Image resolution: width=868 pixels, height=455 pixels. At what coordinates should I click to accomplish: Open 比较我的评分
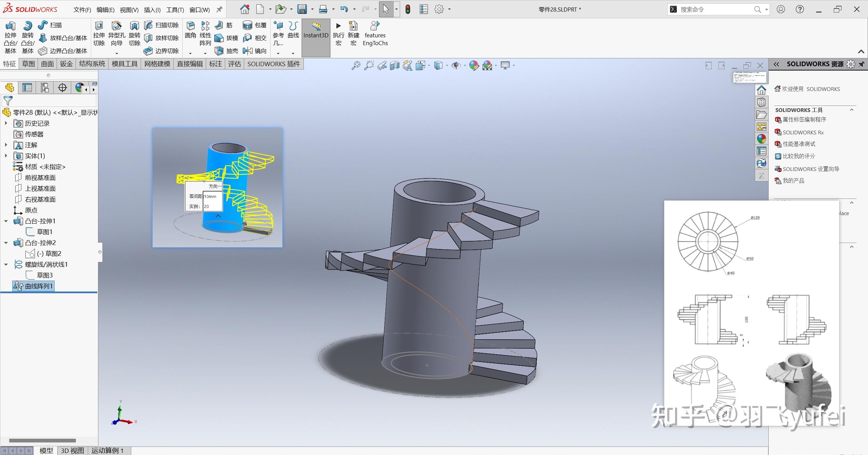[x=800, y=156]
